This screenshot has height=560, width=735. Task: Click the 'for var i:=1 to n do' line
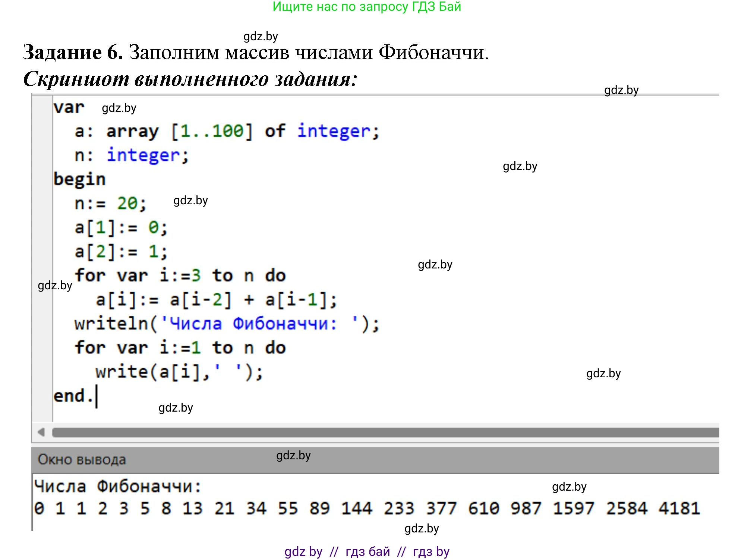click(180, 348)
